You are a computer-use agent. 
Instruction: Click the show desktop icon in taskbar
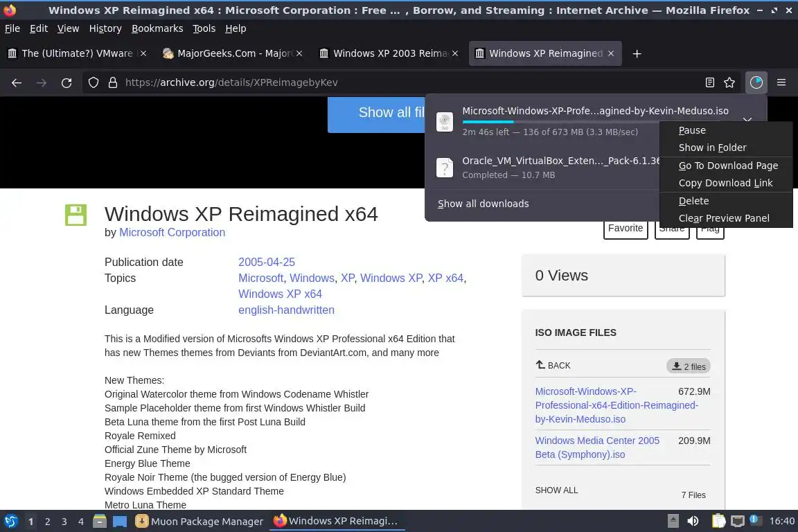120,522
